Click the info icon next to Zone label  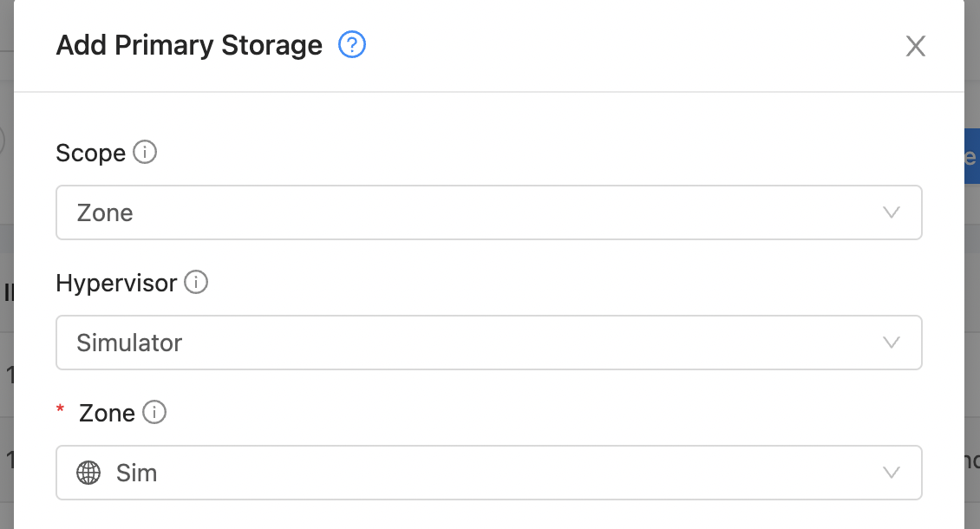tap(154, 412)
